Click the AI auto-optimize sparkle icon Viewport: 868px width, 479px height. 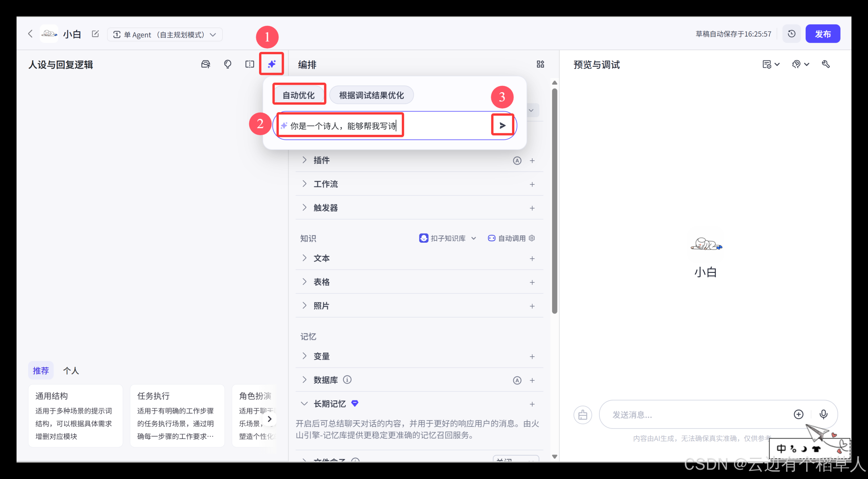click(271, 64)
